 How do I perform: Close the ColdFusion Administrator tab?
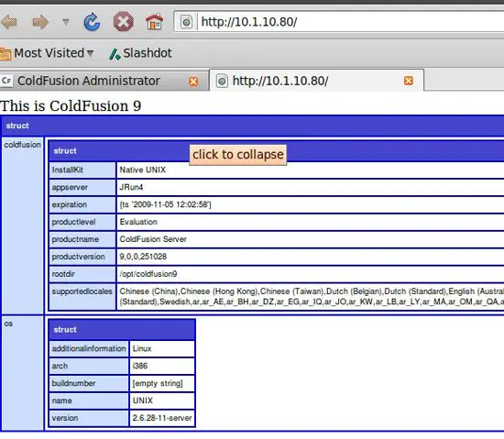point(193,82)
